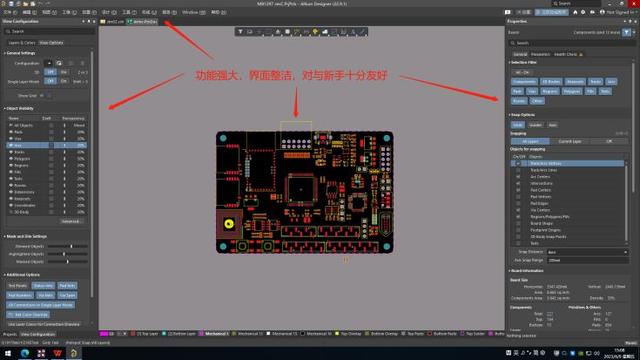The image size is (640, 360).
Task: Switch to Projects panel tab at bottom
Action: pos(10,334)
